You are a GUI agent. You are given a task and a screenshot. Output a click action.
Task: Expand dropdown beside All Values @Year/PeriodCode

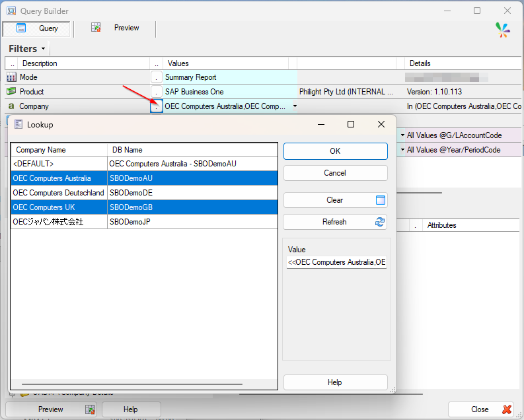click(x=402, y=149)
